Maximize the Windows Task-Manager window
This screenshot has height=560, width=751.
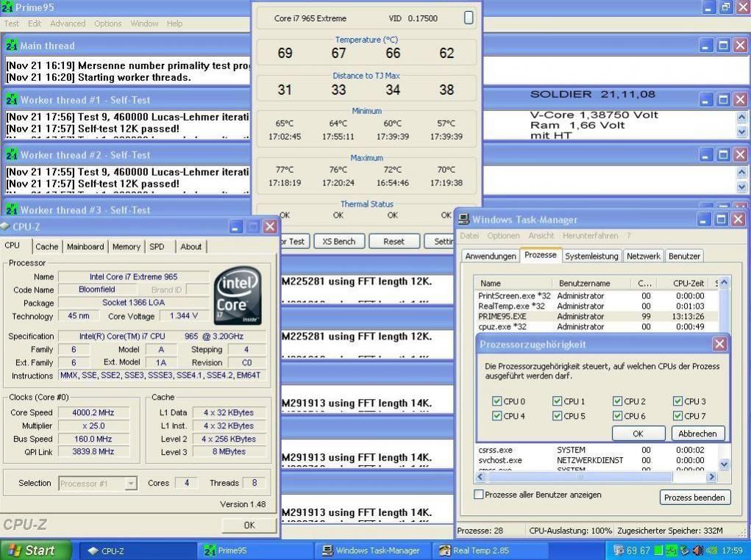click(721, 219)
